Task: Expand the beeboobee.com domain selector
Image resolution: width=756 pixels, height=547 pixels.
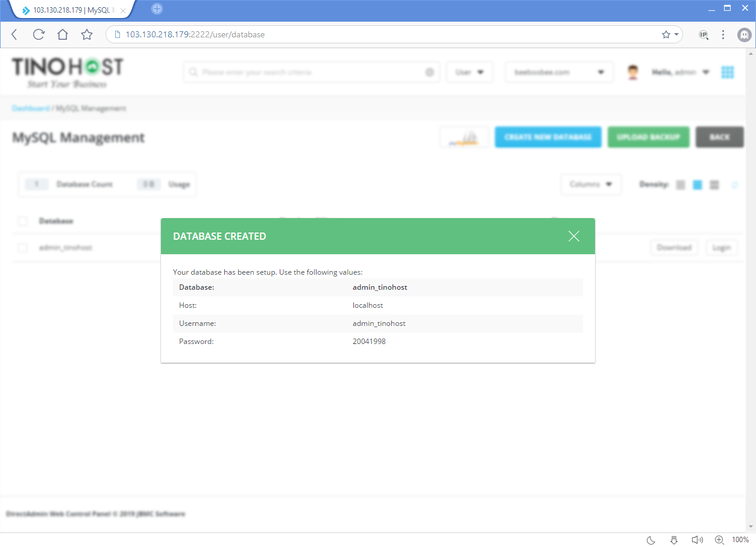Action: pos(559,72)
